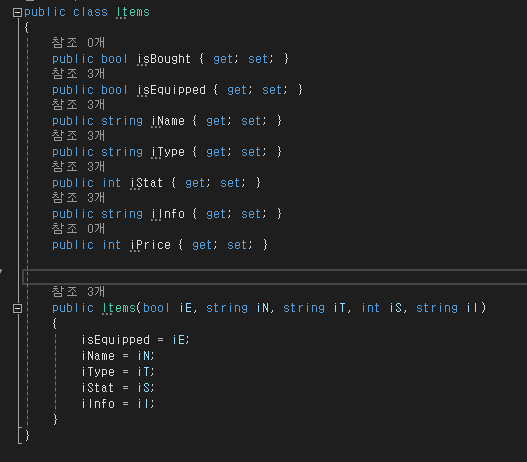Click the iInfo property declaration name
The width and height of the screenshot is (527, 462).
tap(168, 214)
